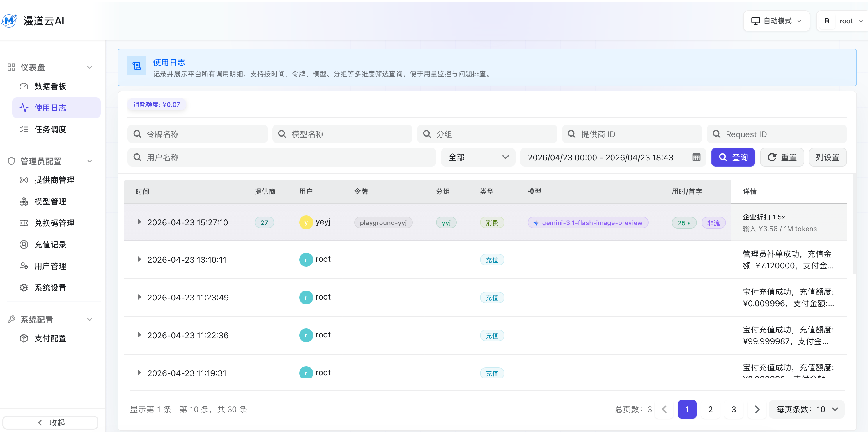Focus the 提供商 ID search field
Viewport: 868px width, 432px height.
632,134
